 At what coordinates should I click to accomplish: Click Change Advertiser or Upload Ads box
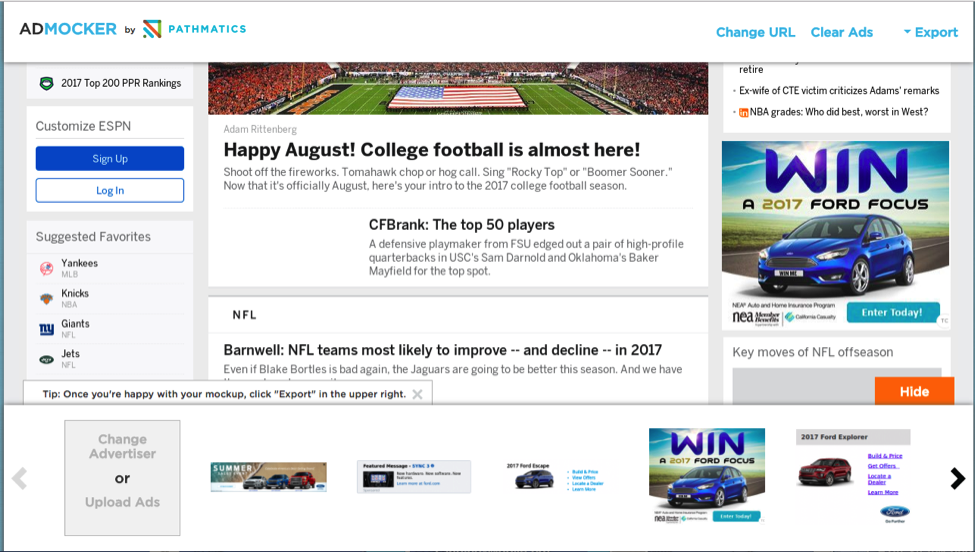click(122, 478)
